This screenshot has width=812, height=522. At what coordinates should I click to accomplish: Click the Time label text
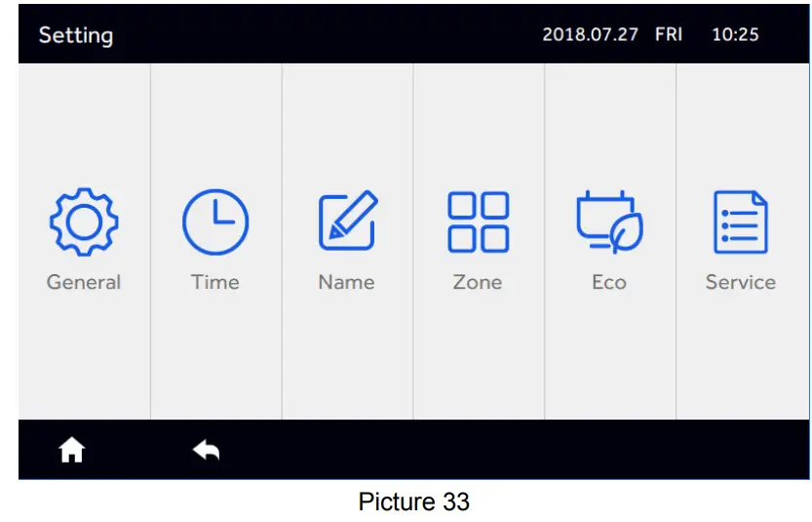pos(215,282)
